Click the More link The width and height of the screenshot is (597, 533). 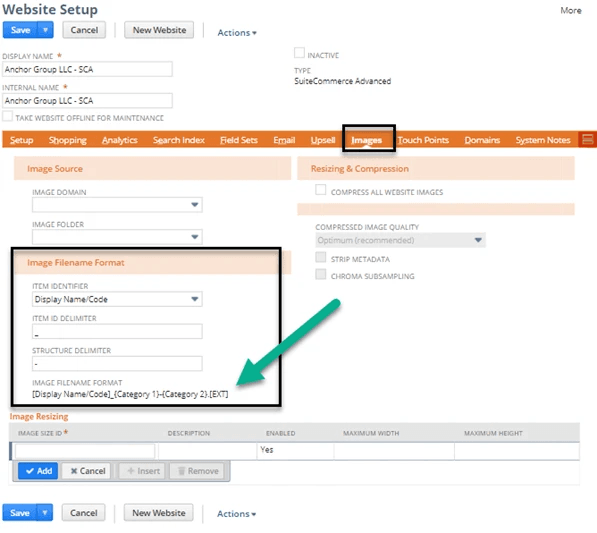(x=571, y=10)
